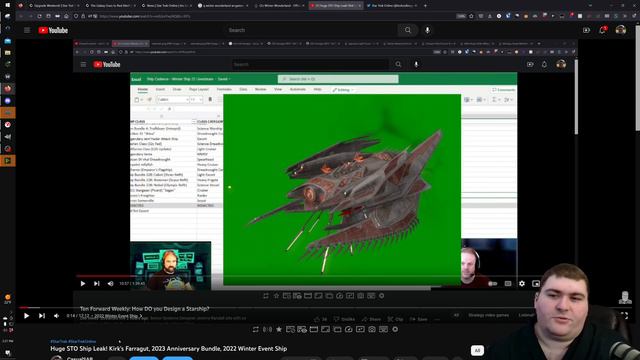Click the inner YouTube microphone icon
Viewport: 640px width, 360px height.
[x=416, y=64]
